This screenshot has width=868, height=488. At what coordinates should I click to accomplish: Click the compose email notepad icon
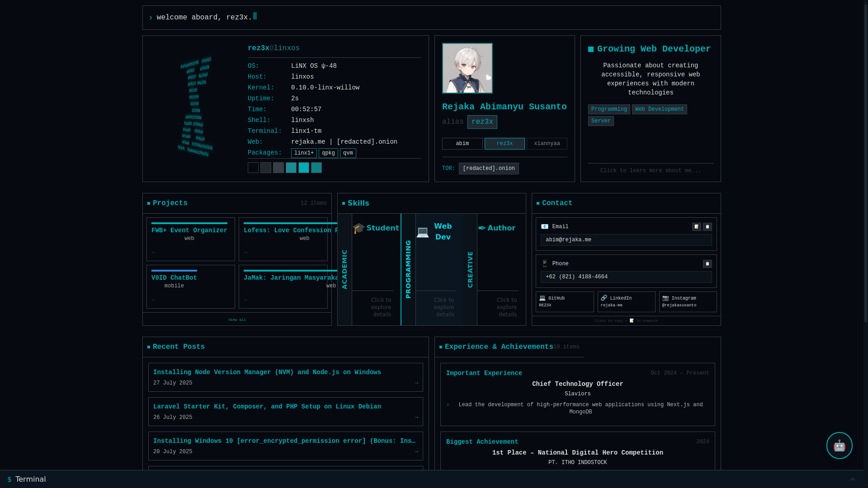[x=697, y=227]
